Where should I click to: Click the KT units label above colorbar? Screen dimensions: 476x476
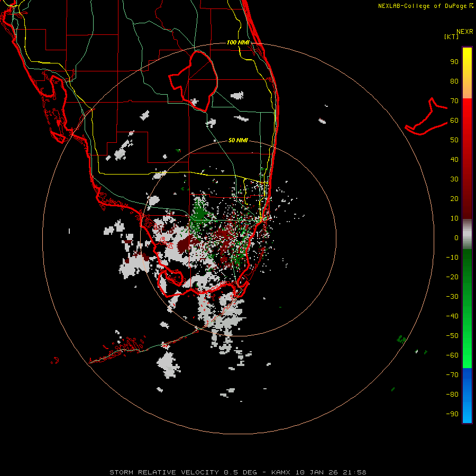(451, 36)
